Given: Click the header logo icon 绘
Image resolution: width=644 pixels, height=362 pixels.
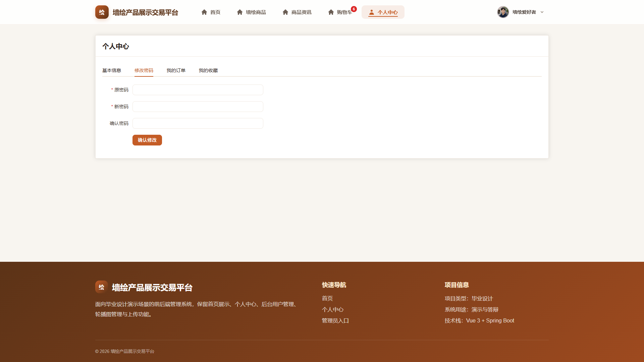Looking at the screenshot, I should pyautogui.click(x=102, y=12).
